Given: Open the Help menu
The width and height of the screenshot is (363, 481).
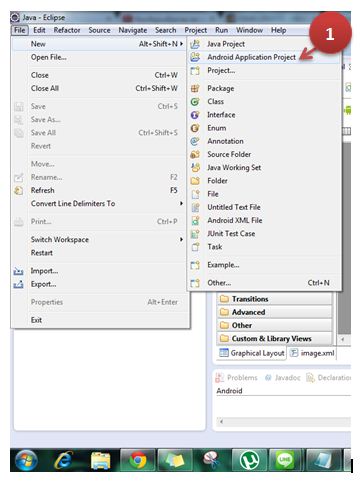Looking at the screenshot, I should [278, 30].
